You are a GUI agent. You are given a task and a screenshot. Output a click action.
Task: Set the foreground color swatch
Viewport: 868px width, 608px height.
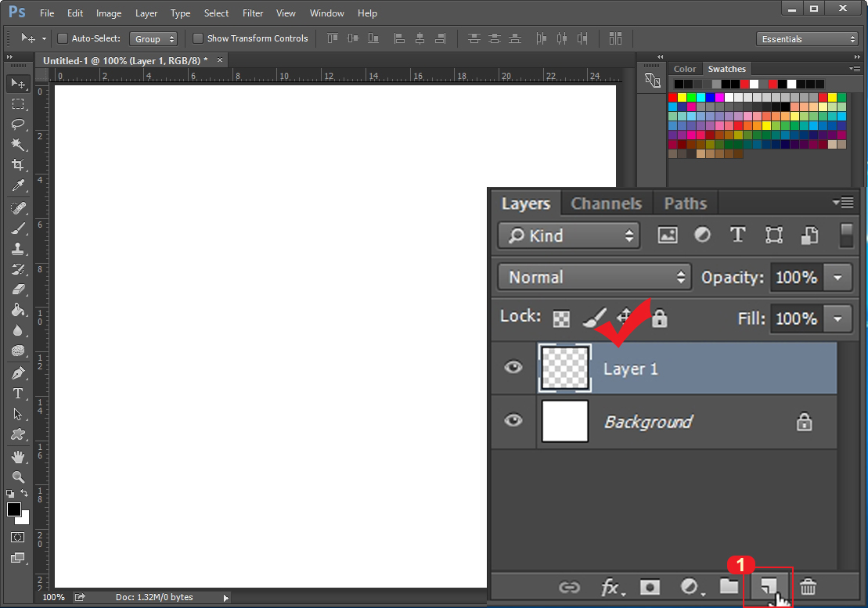(x=14, y=509)
